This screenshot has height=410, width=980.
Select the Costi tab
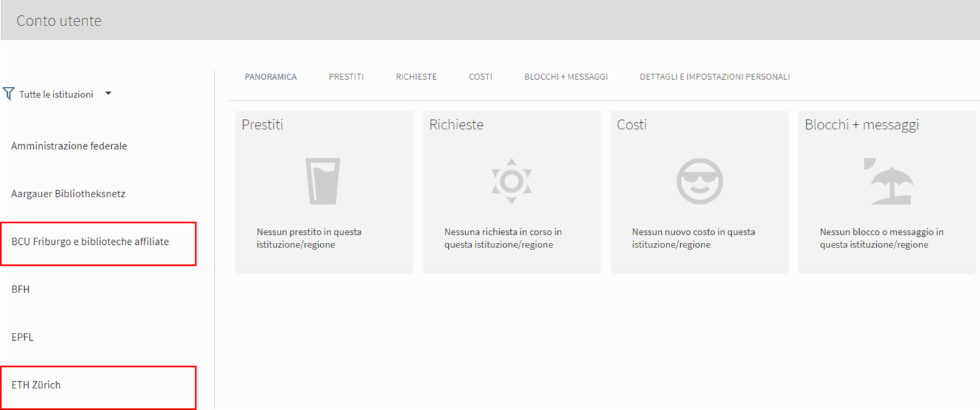[480, 77]
